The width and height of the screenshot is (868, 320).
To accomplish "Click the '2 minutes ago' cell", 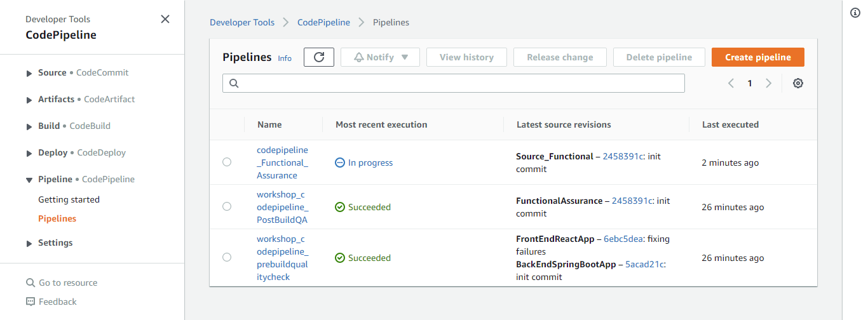I will [730, 163].
